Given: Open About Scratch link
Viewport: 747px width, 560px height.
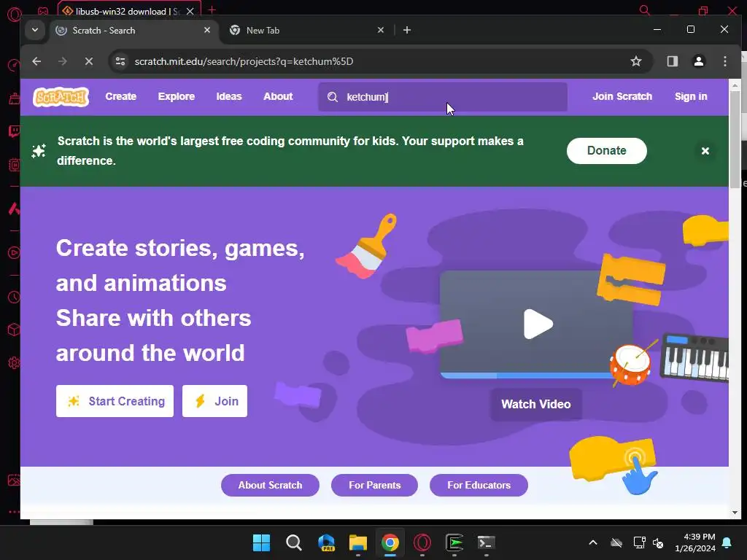Looking at the screenshot, I should (x=270, y=485).
